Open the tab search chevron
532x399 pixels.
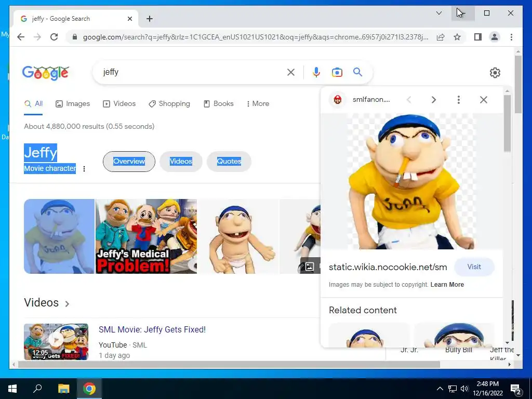tap(439, 13)
